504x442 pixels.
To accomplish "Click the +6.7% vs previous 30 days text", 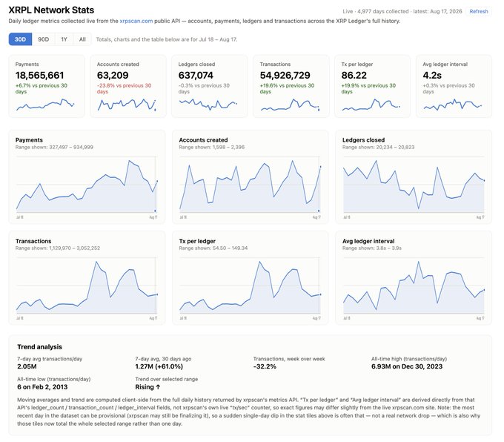I will coord(42,88).
